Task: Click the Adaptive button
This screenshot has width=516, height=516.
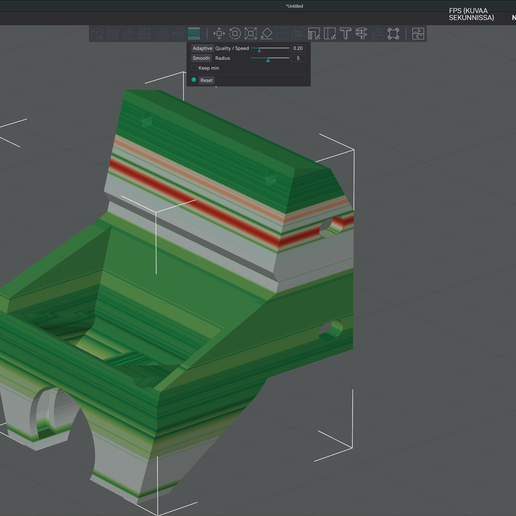Action: tap(202, 48)
